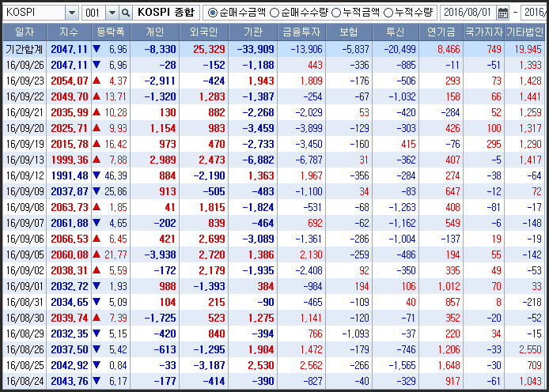
Task: Select the 누적수량 radio button
Action: (388, 13)
